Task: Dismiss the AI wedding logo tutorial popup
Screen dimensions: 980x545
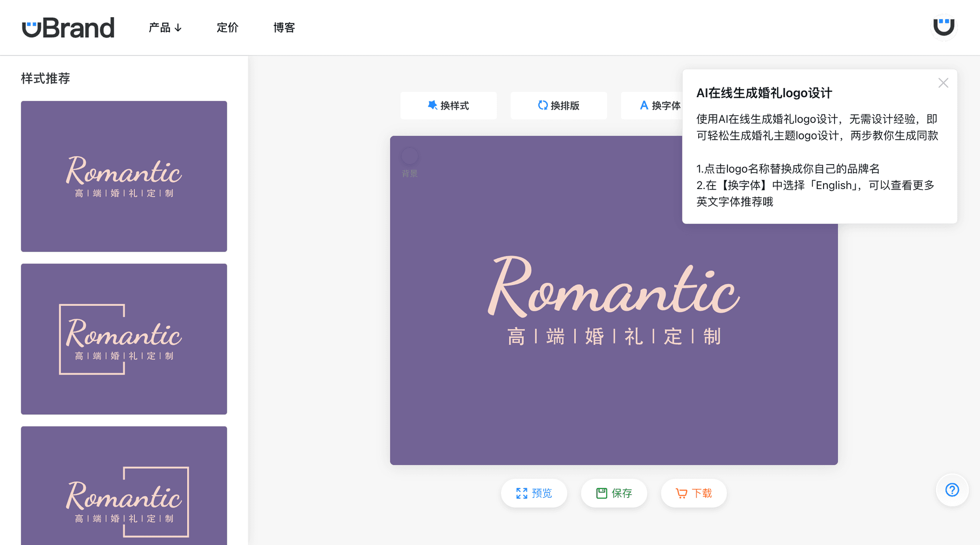Action: pyautogui.click(x=942, y=83)
